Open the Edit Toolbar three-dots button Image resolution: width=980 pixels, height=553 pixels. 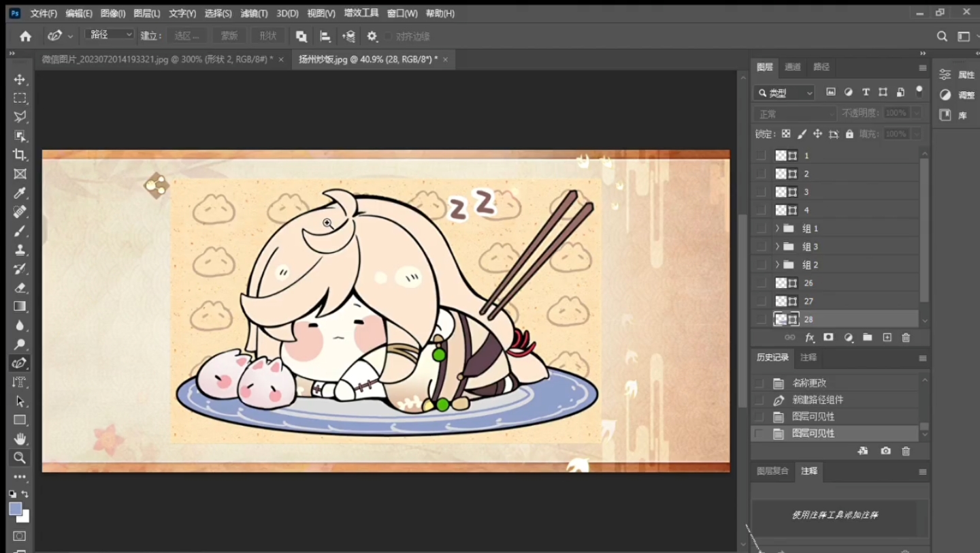[20, 477]
